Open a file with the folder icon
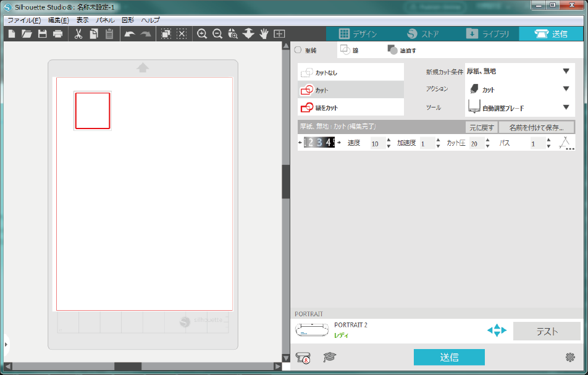 pos(27,34)
